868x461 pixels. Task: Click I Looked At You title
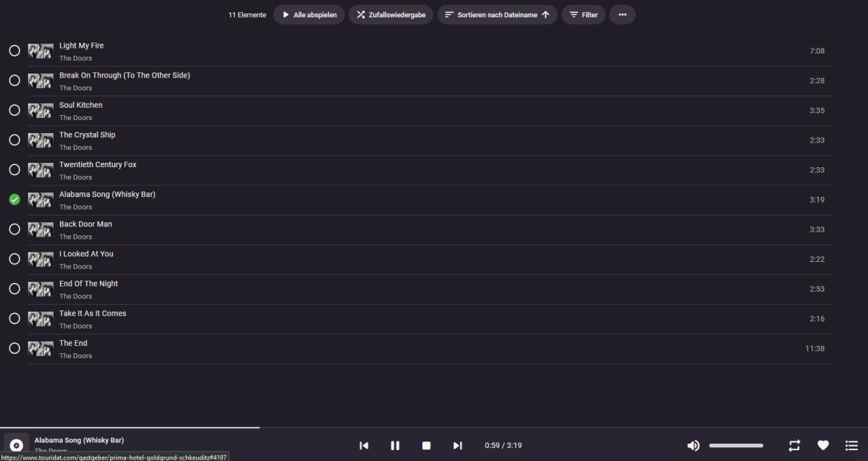pos(86,253)
